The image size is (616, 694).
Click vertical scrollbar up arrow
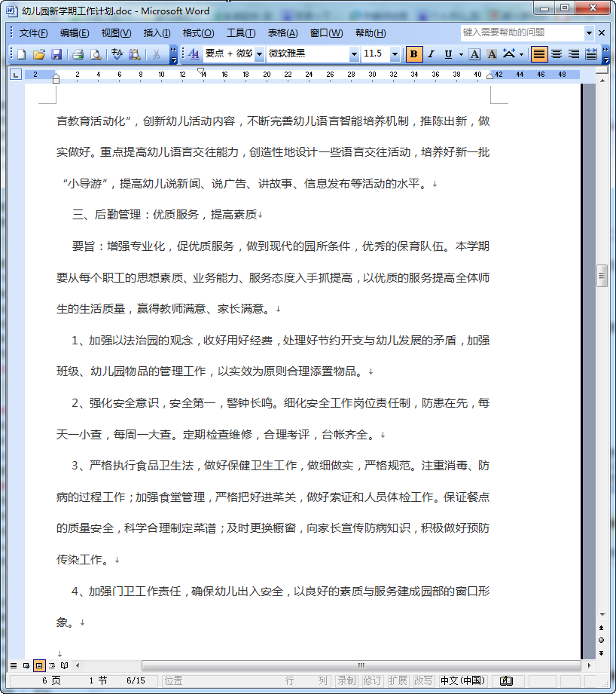[602, 80]
